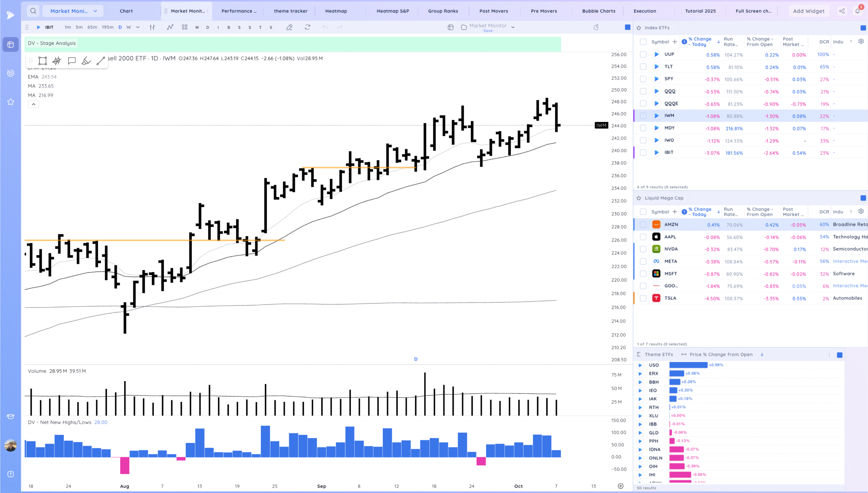Viewport: 868px width, 493px height.
Task: Open the Group Ranks tab
Action: pyautogui.click(x=443, y=11)
